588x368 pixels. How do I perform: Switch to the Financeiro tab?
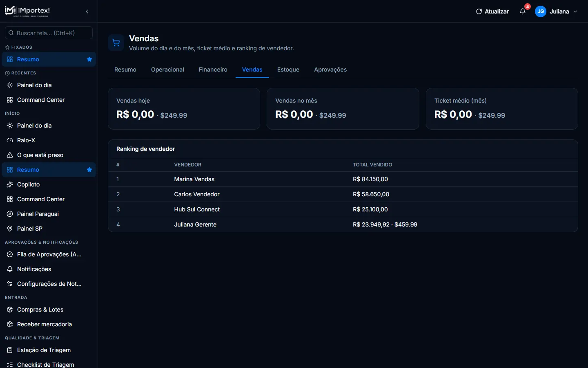click(213, 70)
